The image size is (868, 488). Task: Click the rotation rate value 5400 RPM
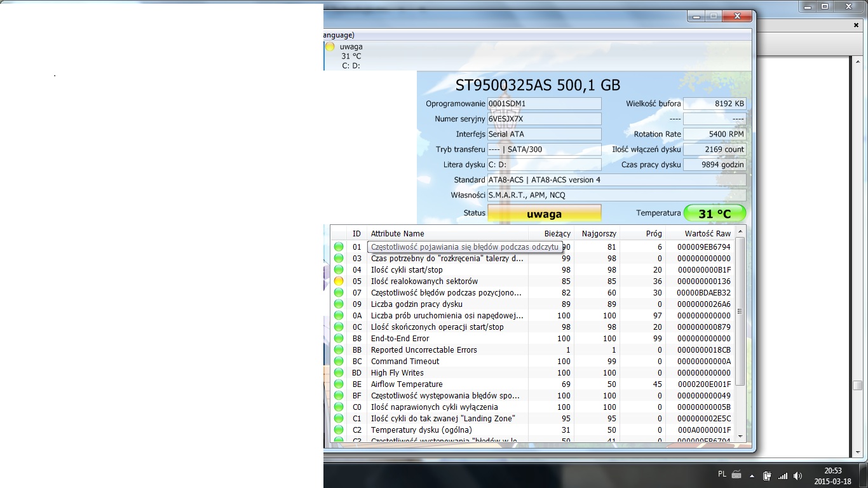tap(715, 134)
